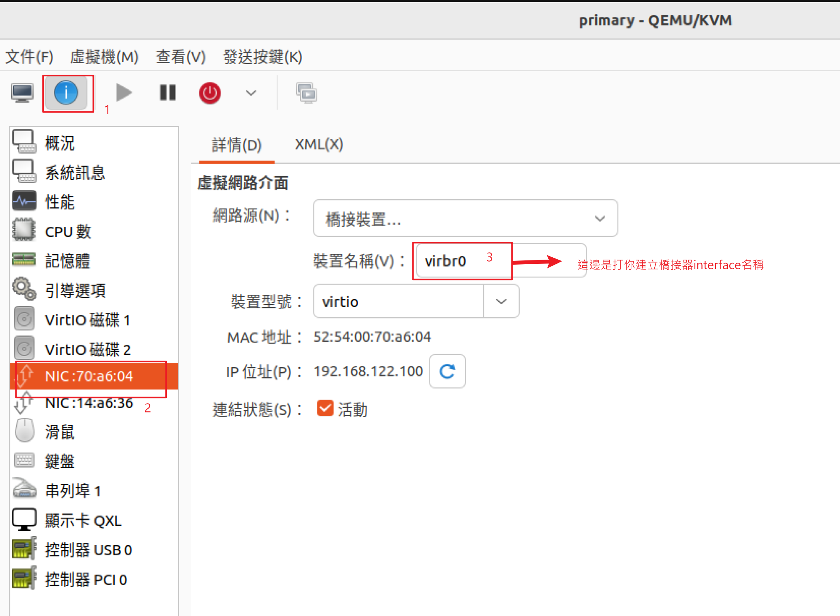Open the 網路源 network source dropdown
Screen dimensions: 840x616
pos(465,219)
